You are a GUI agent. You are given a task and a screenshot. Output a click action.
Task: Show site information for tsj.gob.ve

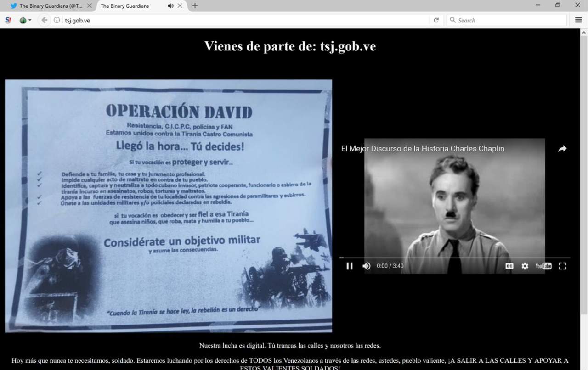57,20
